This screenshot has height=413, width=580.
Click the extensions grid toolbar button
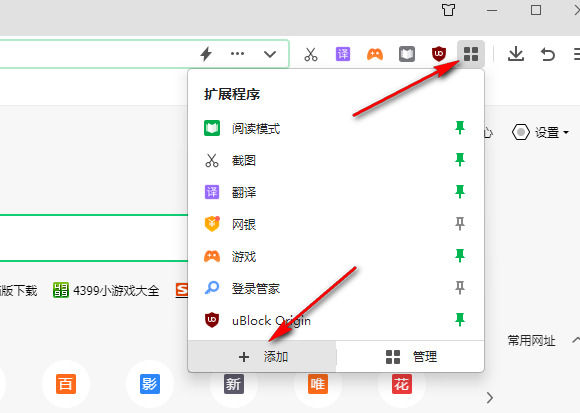click(x=471, y=54)
